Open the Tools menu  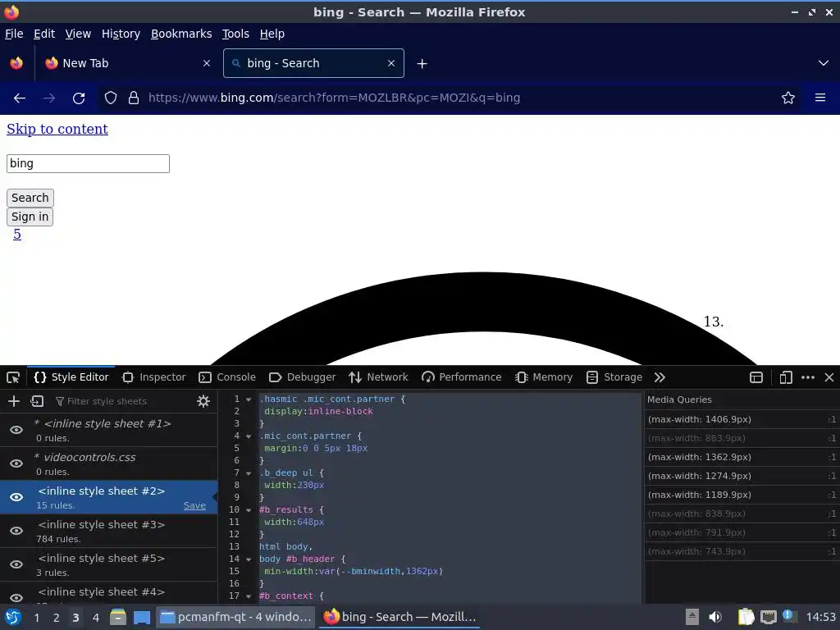tap(235, 34)
